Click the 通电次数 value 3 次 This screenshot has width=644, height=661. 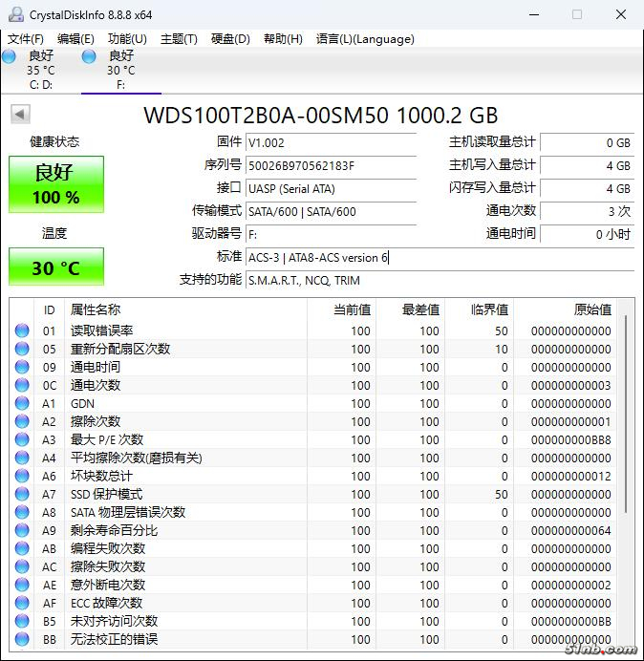[x=587, y=211]
